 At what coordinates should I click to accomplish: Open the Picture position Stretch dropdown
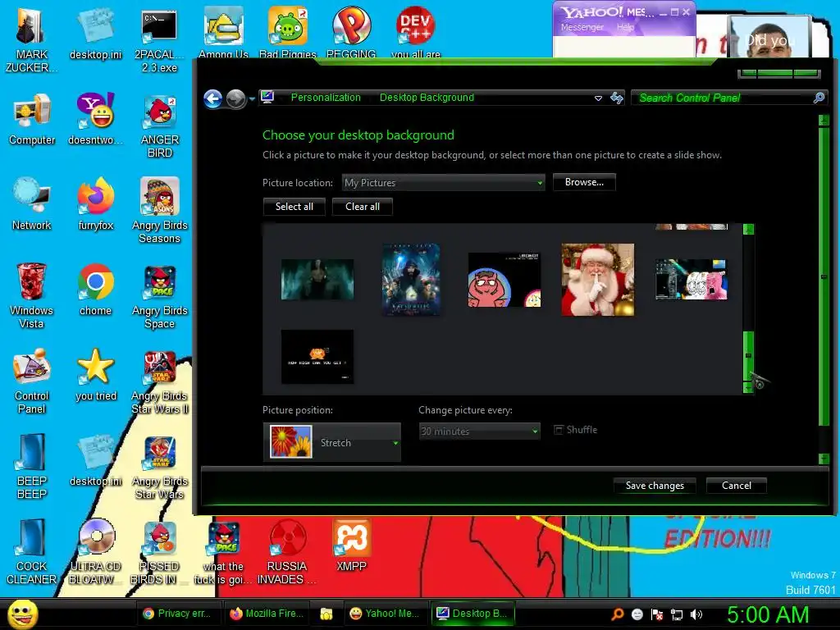coord(332,442)
